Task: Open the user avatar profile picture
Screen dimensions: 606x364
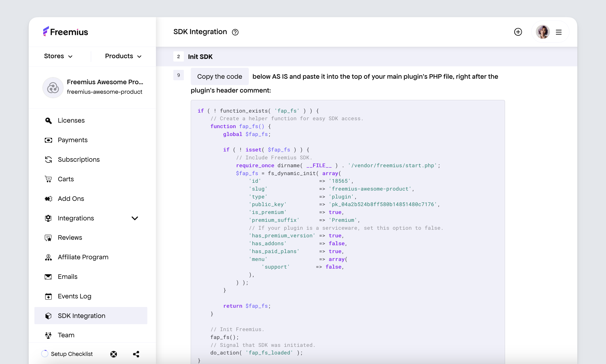Action: (x=542, y=32)
